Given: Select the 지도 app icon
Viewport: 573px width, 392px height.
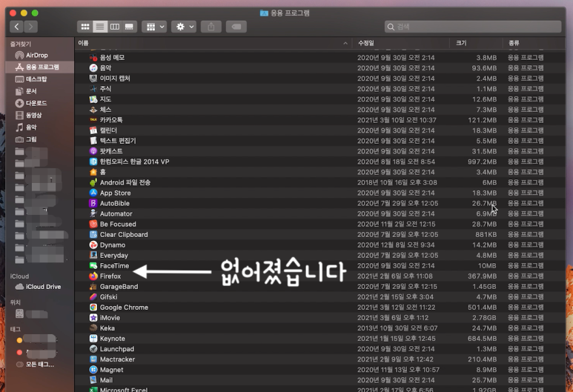Looking at the screenshot, I should point(93,99).
